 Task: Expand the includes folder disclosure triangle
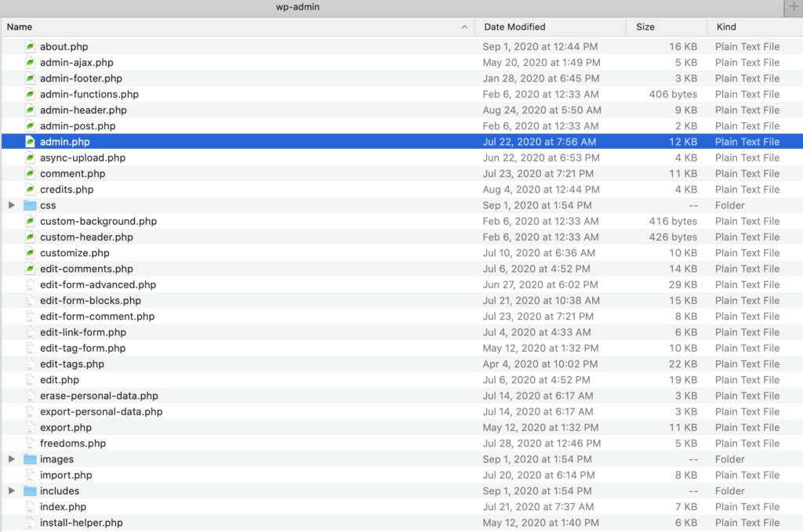[11, 490]
